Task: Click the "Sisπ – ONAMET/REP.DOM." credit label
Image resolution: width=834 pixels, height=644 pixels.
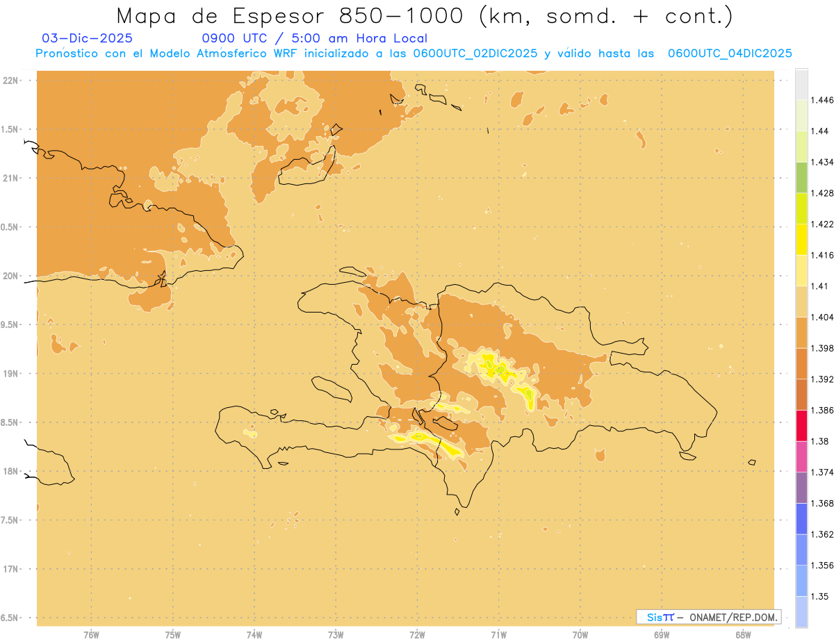Action: [709, 617]
